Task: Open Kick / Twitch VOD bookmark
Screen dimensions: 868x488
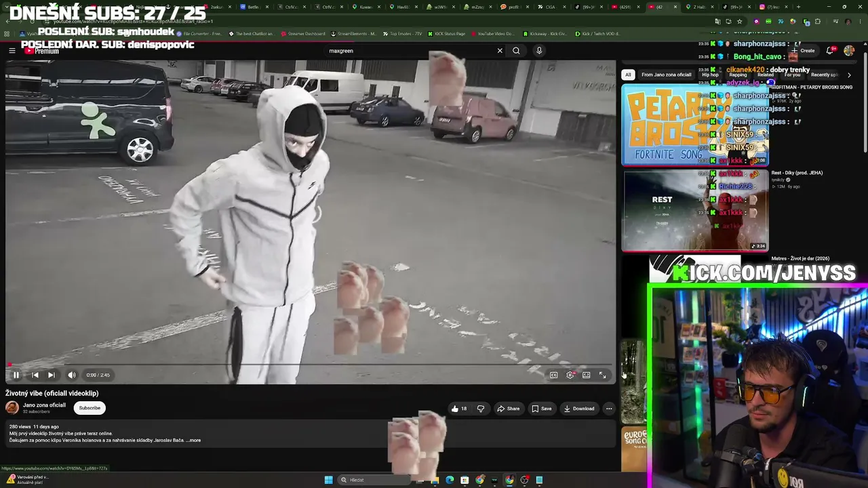Action: 597,33
